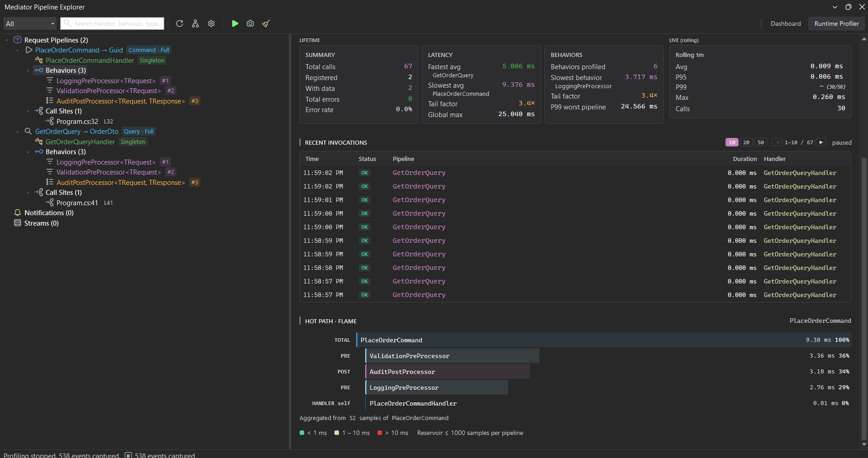
Task: Set page size to 50 rows
Action: coord(761,142)
